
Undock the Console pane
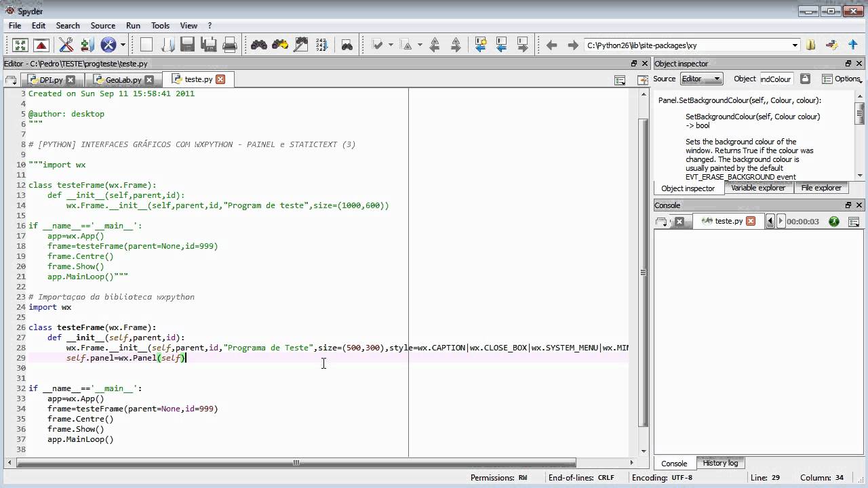(x=848, y=205)
